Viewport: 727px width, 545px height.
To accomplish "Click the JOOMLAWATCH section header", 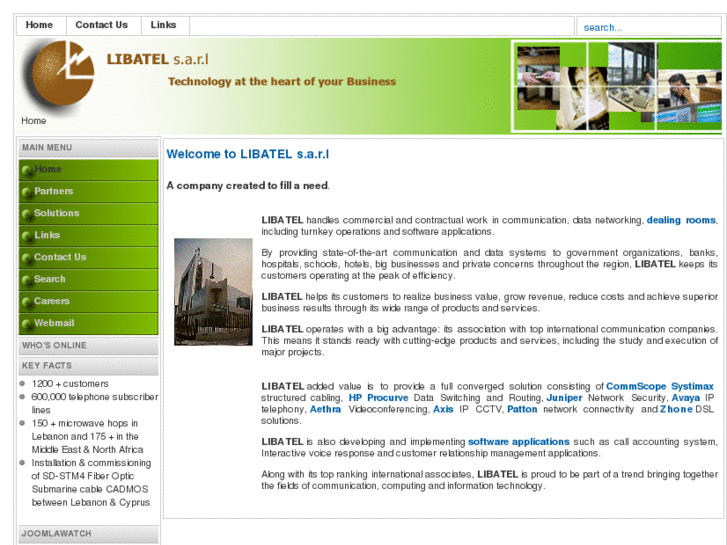I will pyautogui.click(x=88, y=534).
